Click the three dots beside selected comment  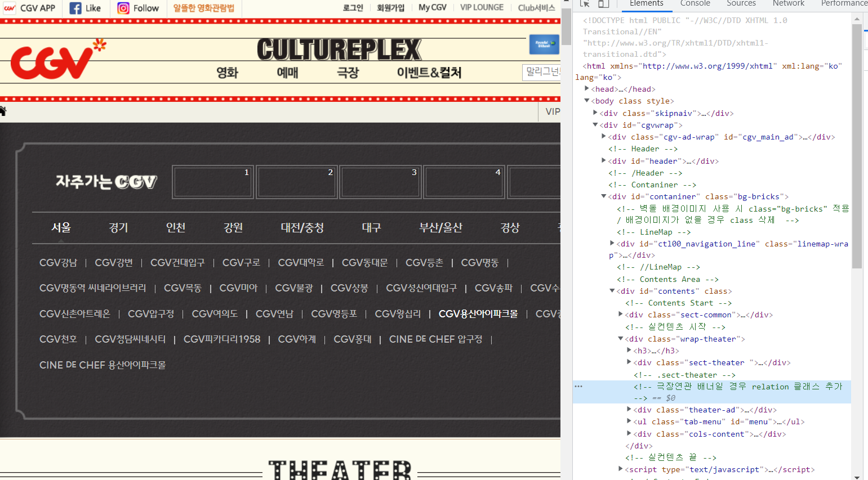point(578,386)
